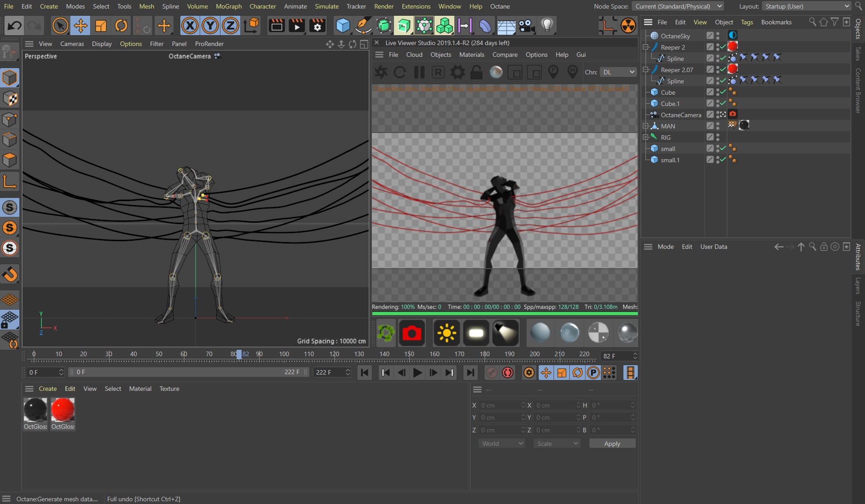The width and height of the screenshot is (865, 504).
Task: Select the red OctGloss material swatch
Action: 63,410
